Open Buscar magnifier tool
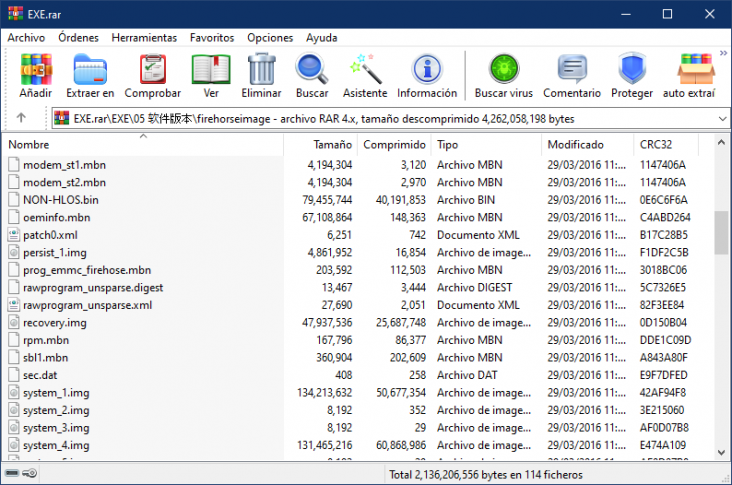 point(311,69)
